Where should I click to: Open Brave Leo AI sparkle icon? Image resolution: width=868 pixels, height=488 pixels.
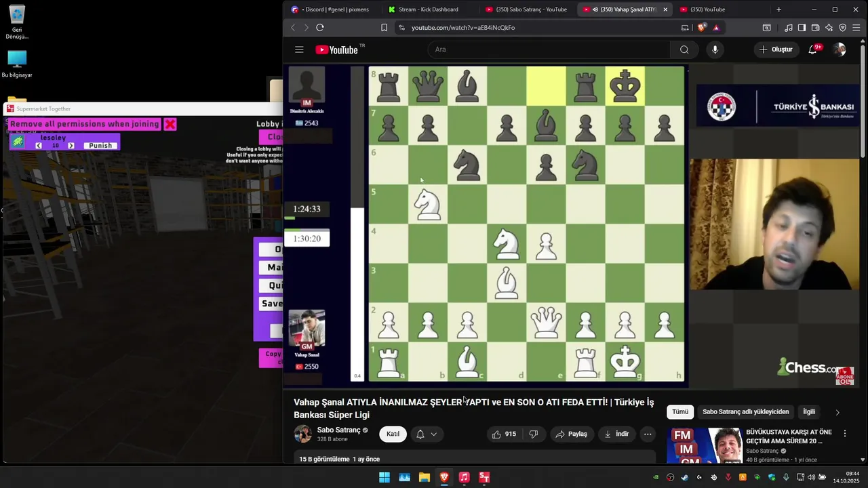pyautogui.click(x=829, y=28)
